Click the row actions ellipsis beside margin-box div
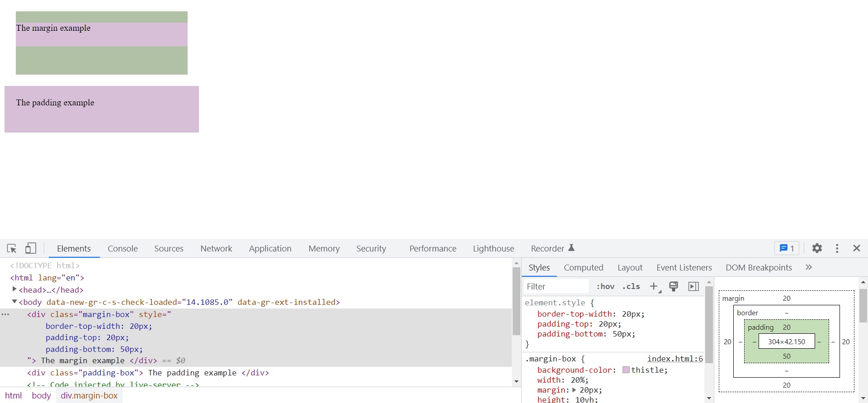This screenshot has width=868, height=403. point(5,314)
